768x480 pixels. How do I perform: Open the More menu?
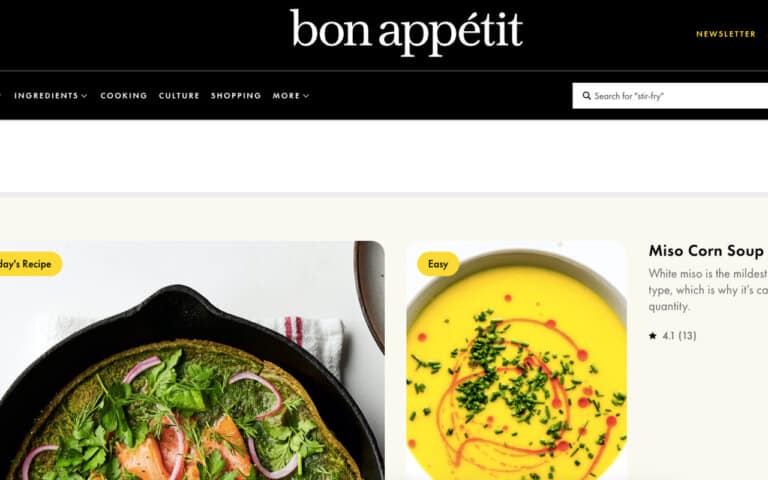[286, 96]
